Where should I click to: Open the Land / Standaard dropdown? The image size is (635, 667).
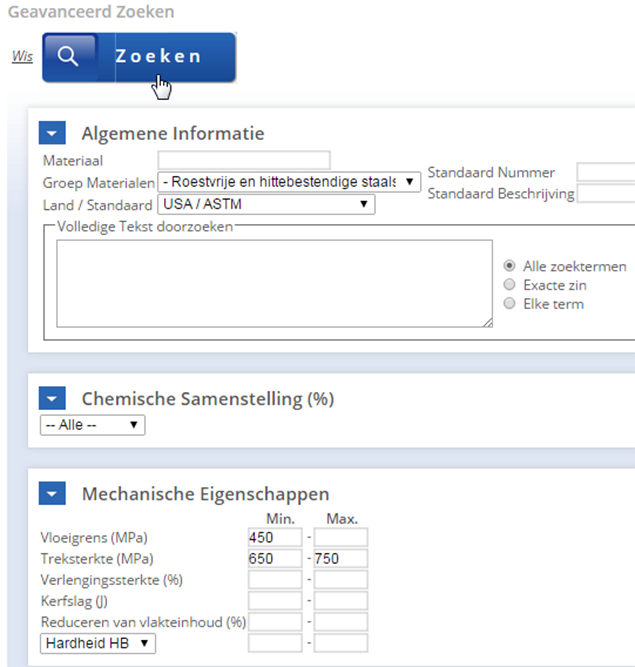coord(266,205)
